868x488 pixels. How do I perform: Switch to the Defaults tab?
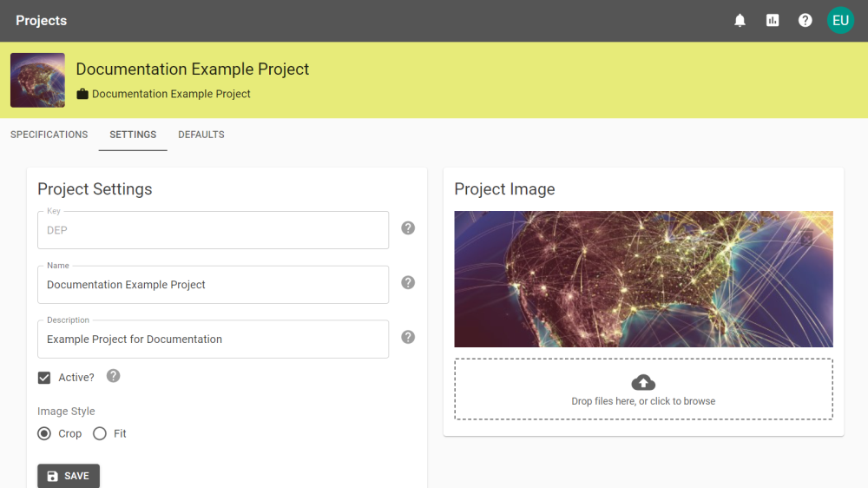pyautogui.click(x=201, y=135)
